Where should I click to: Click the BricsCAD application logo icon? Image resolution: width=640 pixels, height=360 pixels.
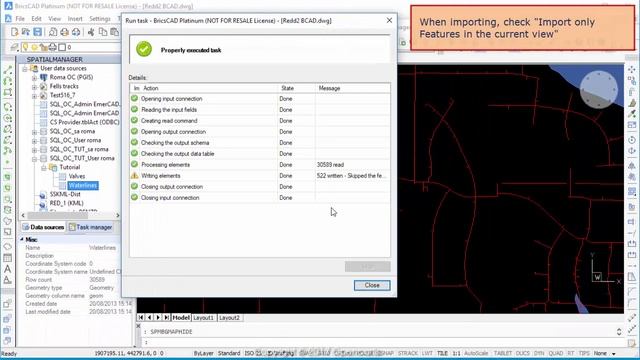coord(8,6)
